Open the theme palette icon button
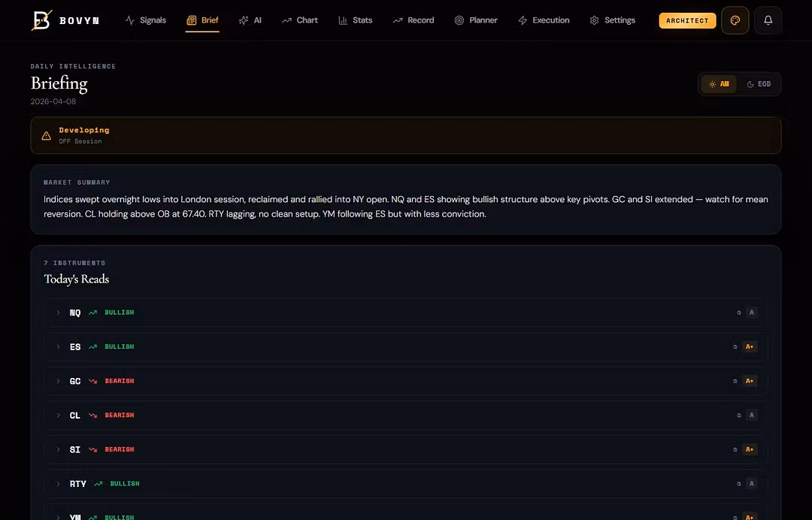The width and height of the screenshot is (812, 520). pyautogui.click(x=735, y=20)
